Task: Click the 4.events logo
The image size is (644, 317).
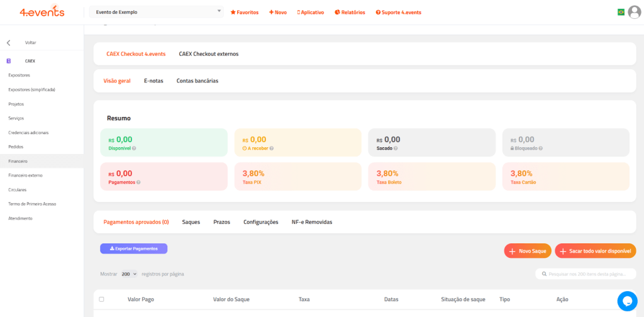Action: (x=42, y=12)
